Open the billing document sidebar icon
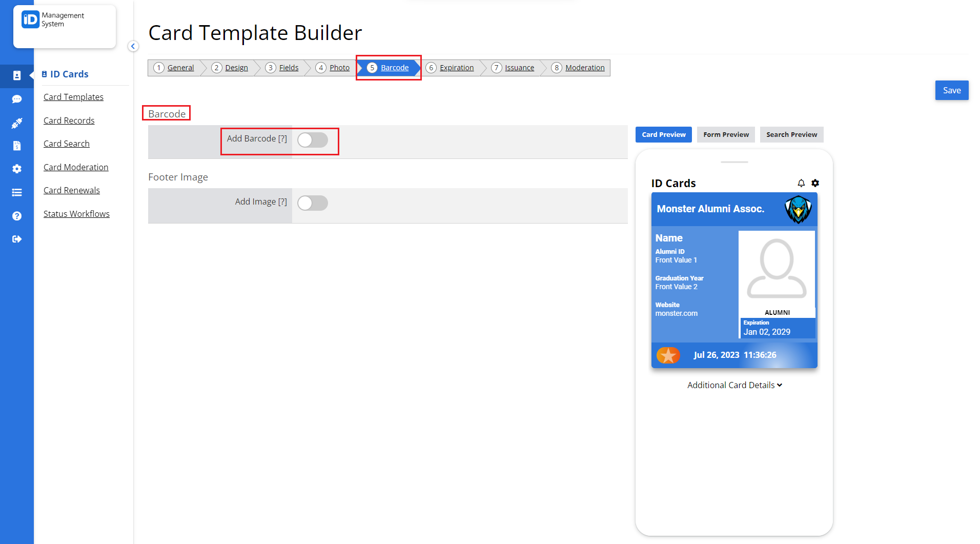This screenshot has height=544, width=980. click(17, 146)
